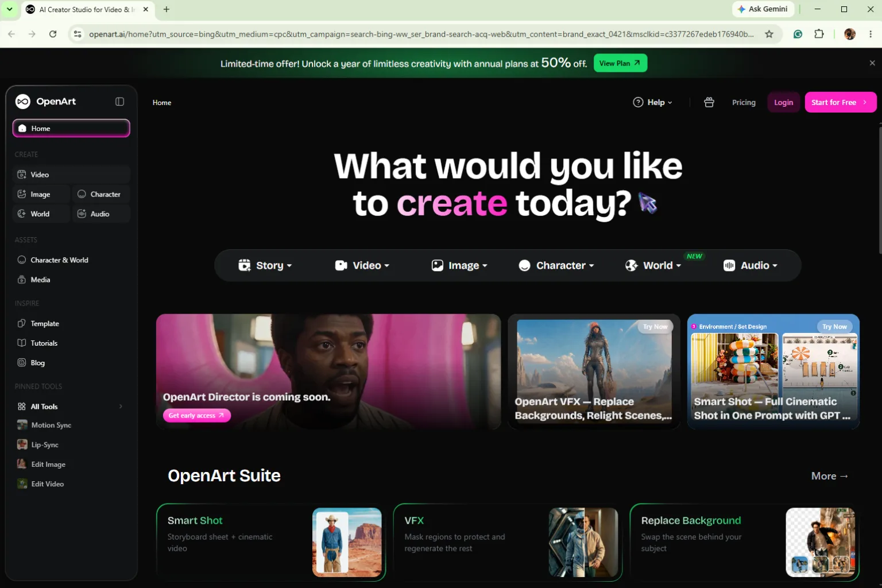The image size is (882, 588).
Task: Open World in the sidebar Create section
Action: (41, 214)
